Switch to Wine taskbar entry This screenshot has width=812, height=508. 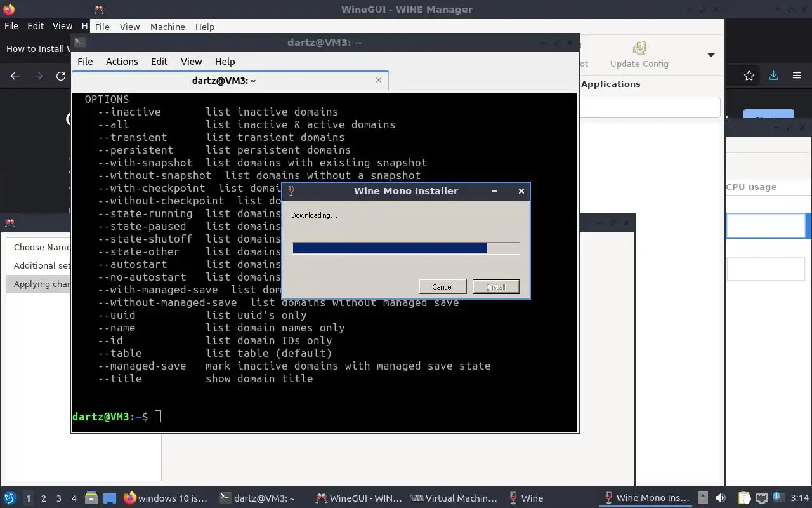525,498
